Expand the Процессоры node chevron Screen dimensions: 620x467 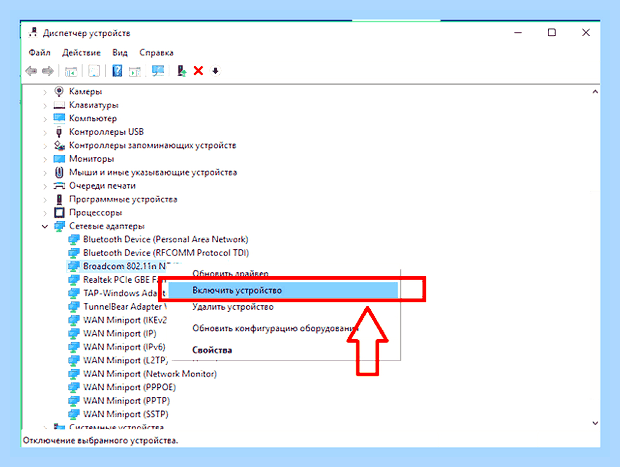[45, 213]
